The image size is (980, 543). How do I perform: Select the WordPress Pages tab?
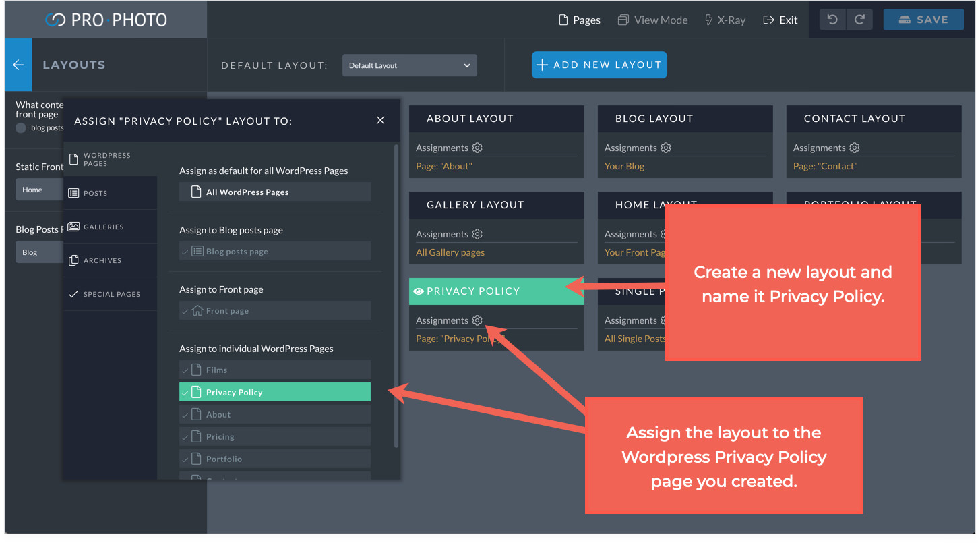pyautogui.click(x=110, y=159)
